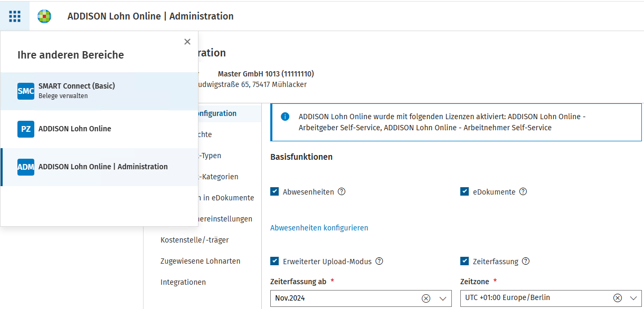Select 'ADDISON Lohn Online' entry
The image size is (644, 309).
click(99, 129)
